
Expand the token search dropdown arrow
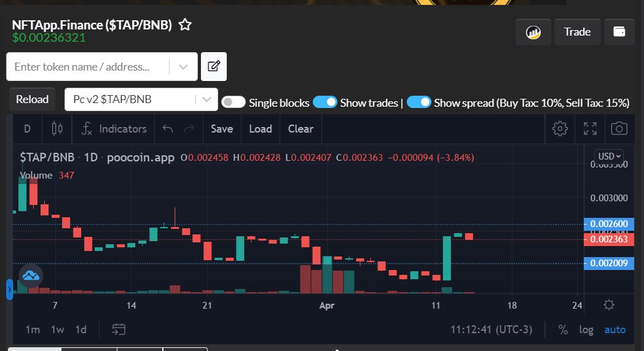[x=183, y=66]
